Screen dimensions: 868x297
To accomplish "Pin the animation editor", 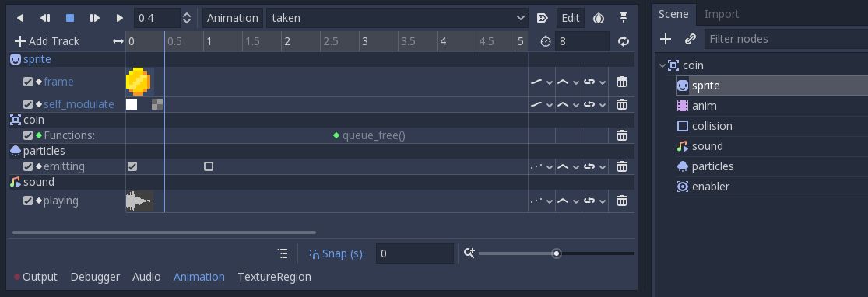I will (x=624, y=18).
